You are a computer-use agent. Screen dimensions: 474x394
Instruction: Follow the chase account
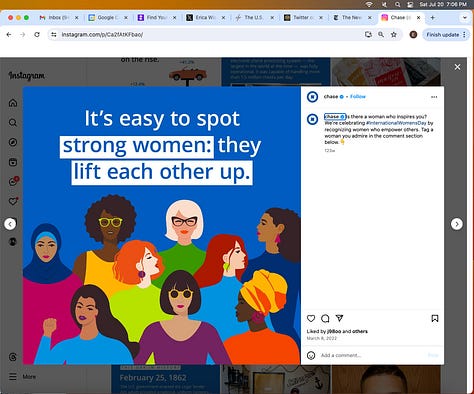[x=358, y=96]
